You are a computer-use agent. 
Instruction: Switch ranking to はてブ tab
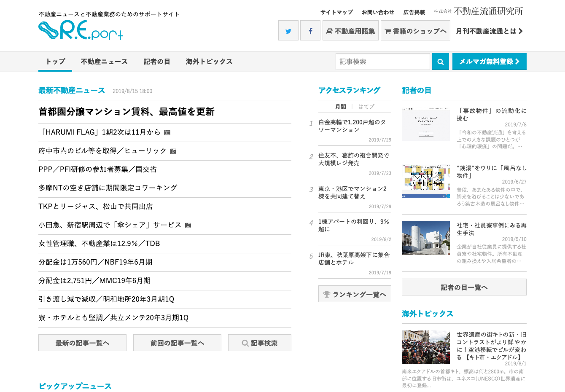(x=366, y=107)
